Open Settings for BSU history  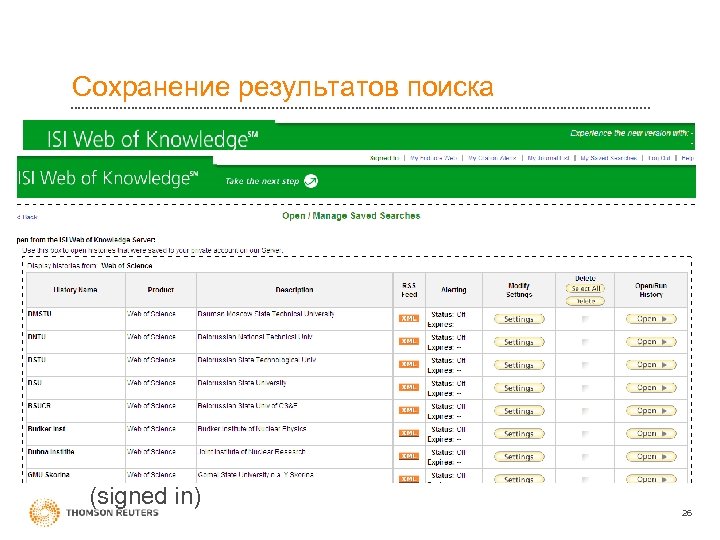(x=519, y=388)
